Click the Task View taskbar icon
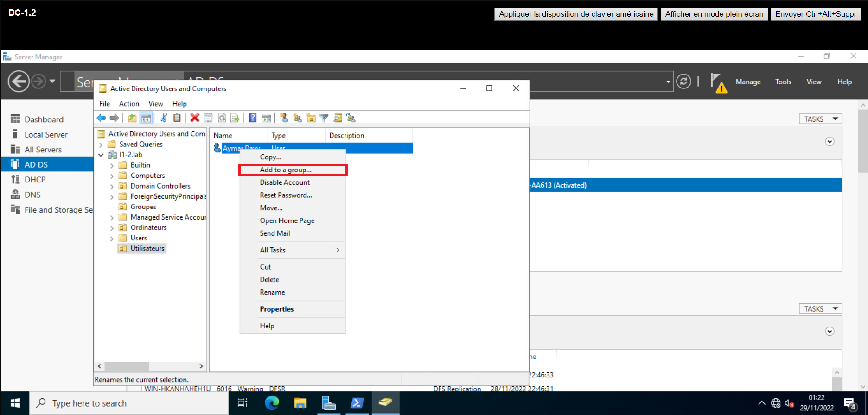Image resolution: width=868 pixels, height=415 pixels. [x=243, y=403]
